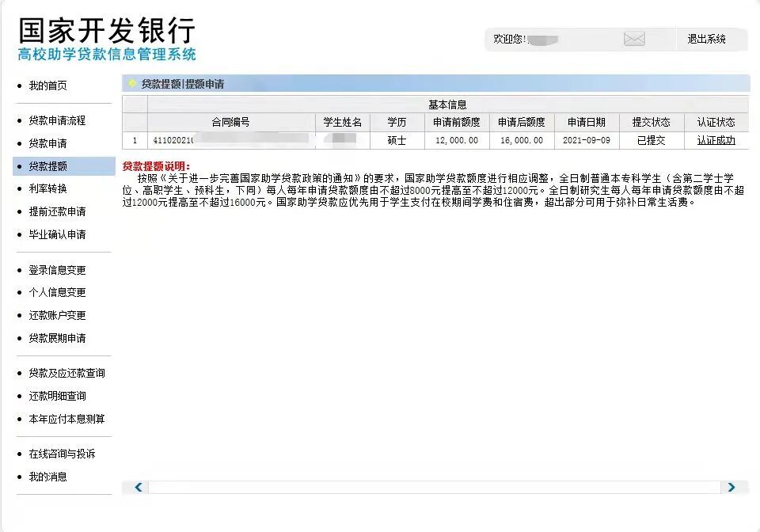Click the contract number cell starting 41102021
This screenshot has height=532, width=760.
click(232, 140)
